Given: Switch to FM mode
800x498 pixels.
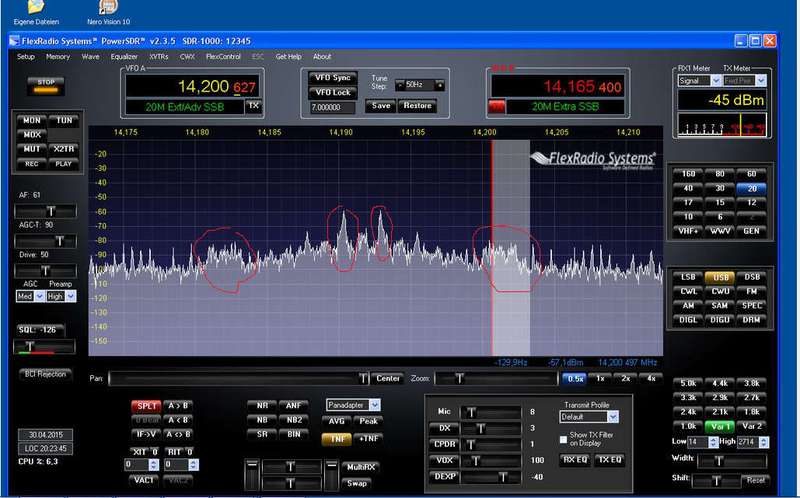Looking at the screenshot, I should pos(752,291).
